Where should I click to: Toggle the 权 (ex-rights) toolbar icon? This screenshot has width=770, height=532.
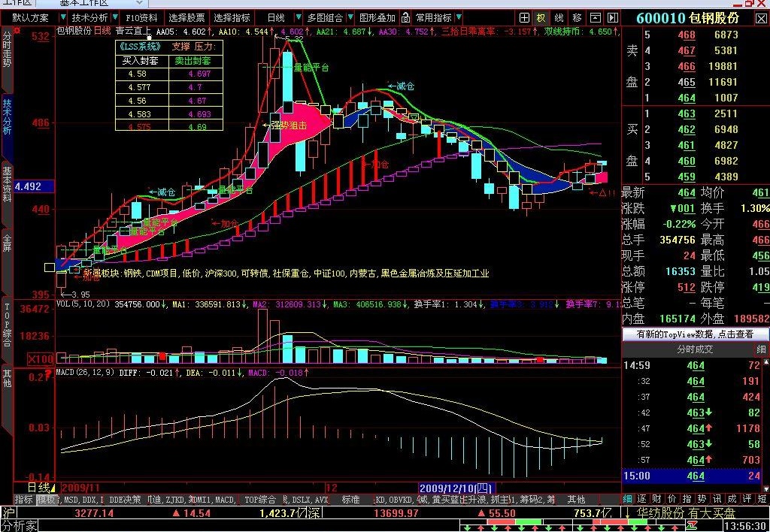pyautogui.click(x=541, y=18)
